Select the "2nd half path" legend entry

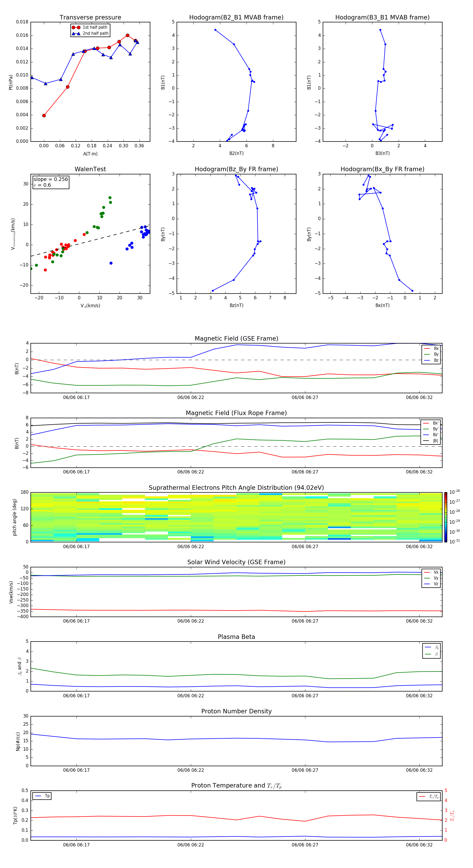point(90,33)
